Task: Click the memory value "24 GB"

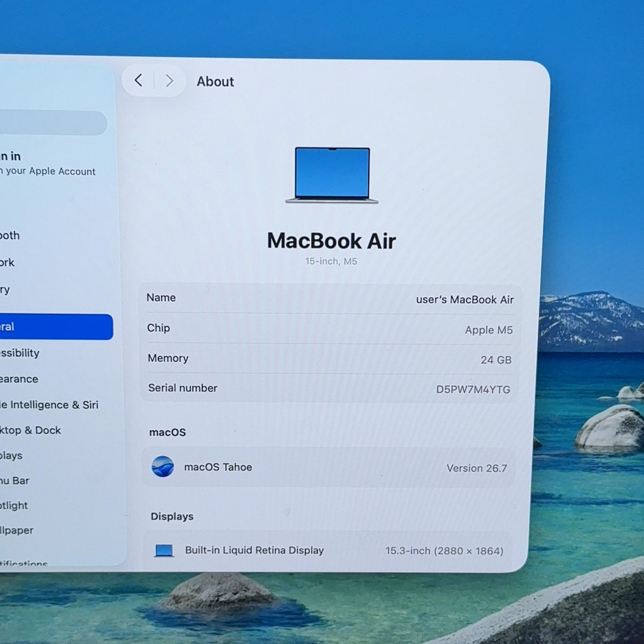Action: point(496,360)
